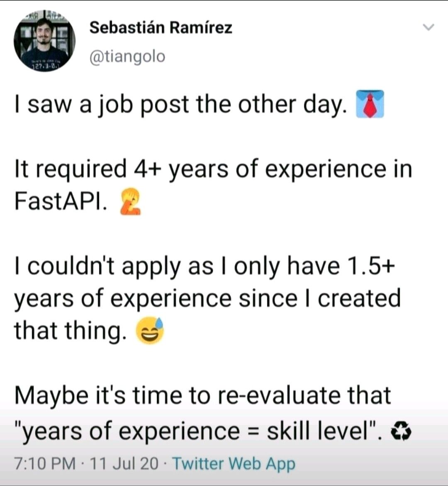Screen dimensions: 448x486
Task: Open the tweet options chevron menu
Action: coord(429,27)
